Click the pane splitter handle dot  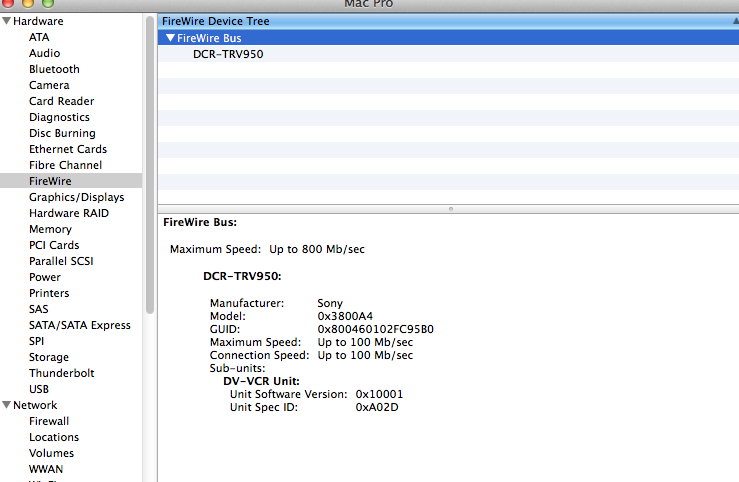(451, 209)
